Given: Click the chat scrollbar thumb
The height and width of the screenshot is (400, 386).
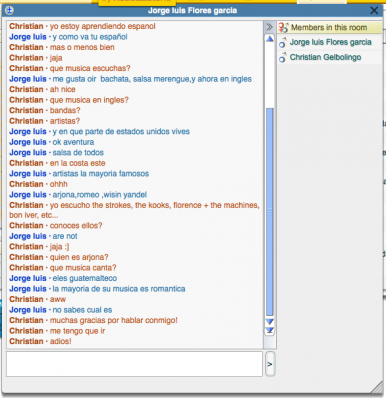Looking at the screenshot, I should pyautogui.click(x=270, y=212).
